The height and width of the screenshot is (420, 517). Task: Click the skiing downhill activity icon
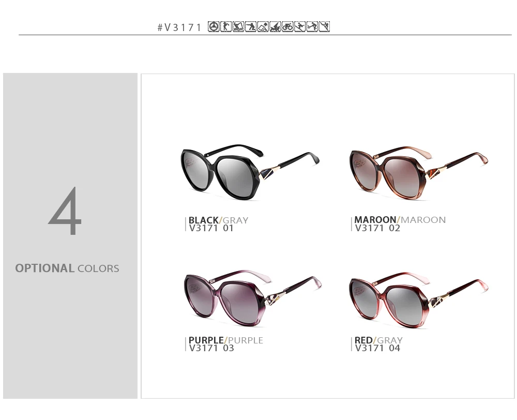tap(300, 26)
